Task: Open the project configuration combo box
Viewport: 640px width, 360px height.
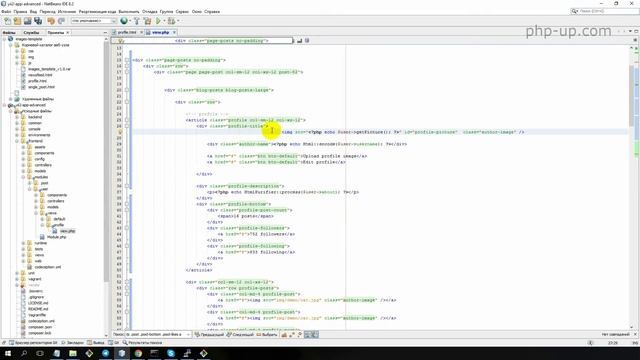Action: [94, 21]
